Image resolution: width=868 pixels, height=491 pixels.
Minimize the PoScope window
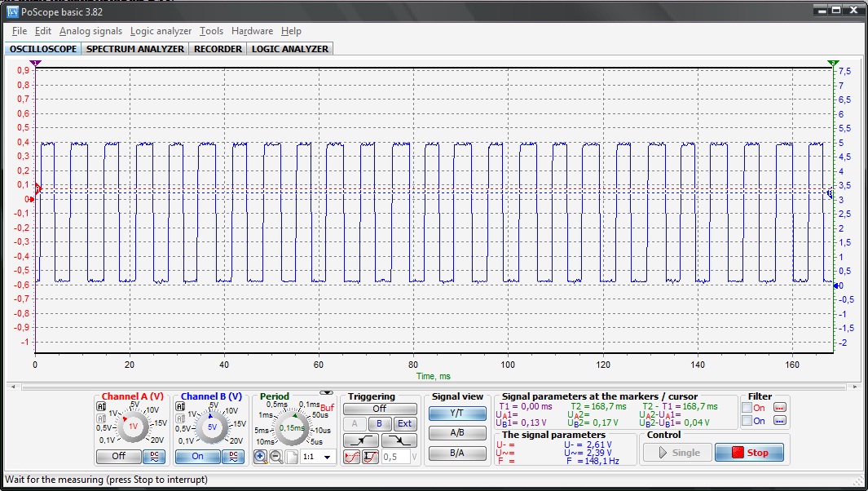coord(822,10)
